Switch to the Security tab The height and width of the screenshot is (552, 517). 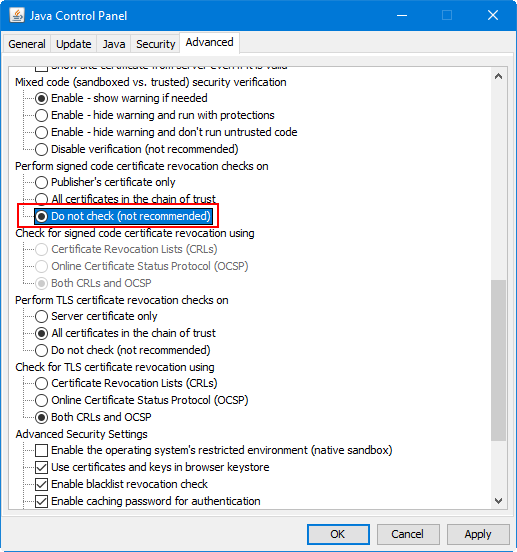pyautogui.click(x=155, y=44)
